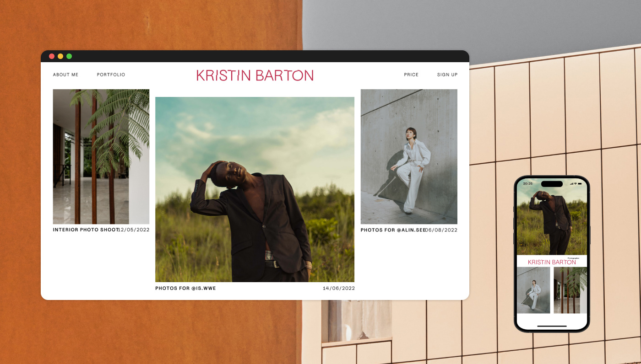Tap the 20:25 clock on the phone
Screen dimensions: 641x364
528,183
